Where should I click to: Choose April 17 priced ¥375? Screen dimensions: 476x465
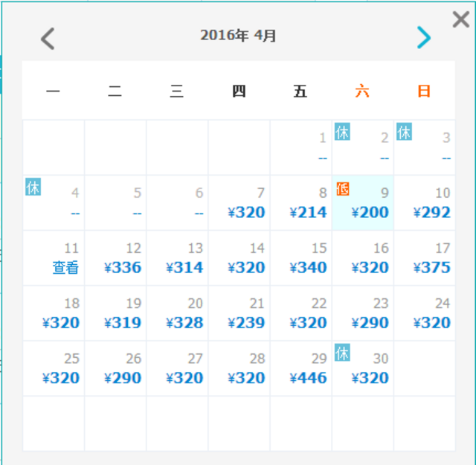(x=425, y=258)
